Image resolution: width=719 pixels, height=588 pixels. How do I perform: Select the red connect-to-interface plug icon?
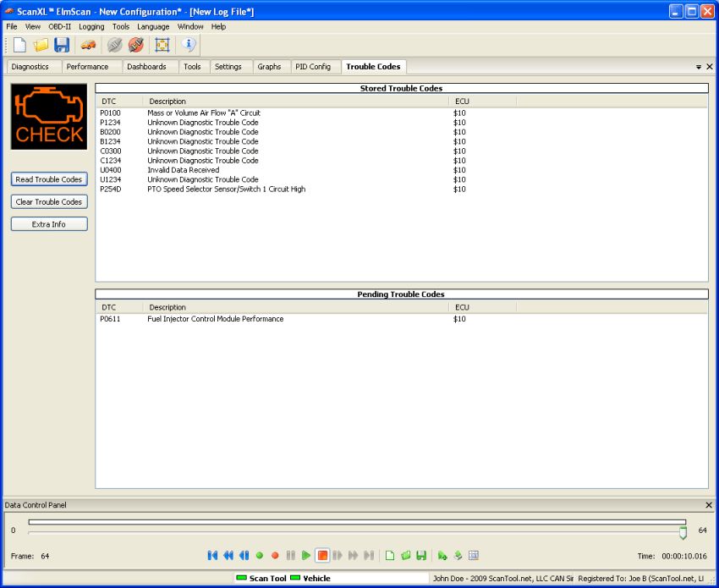pyautogui.click(x=135, y=46)
